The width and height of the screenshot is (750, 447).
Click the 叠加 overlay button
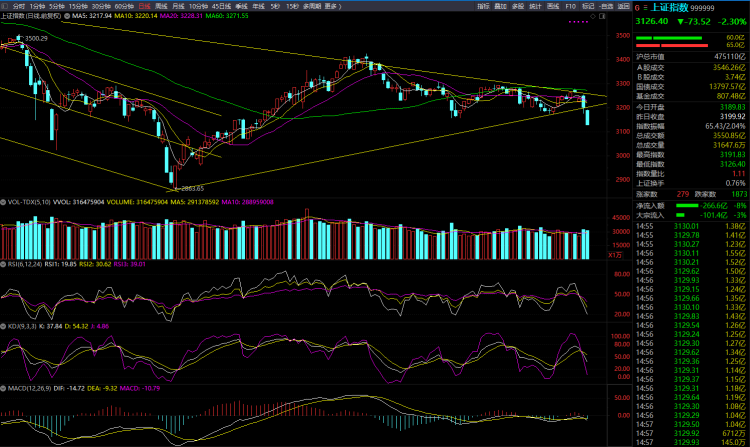[x=501, y=6]
